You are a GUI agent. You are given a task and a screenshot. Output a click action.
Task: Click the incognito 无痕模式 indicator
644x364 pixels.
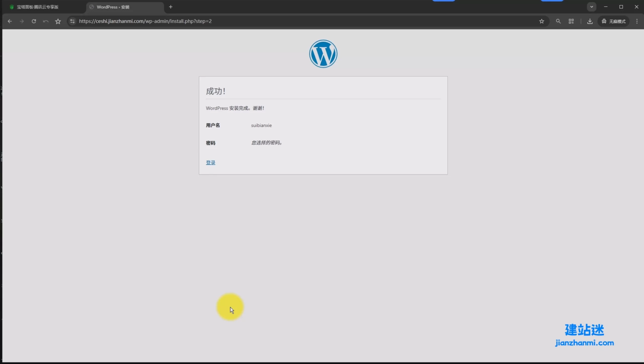tap(613, 21)
